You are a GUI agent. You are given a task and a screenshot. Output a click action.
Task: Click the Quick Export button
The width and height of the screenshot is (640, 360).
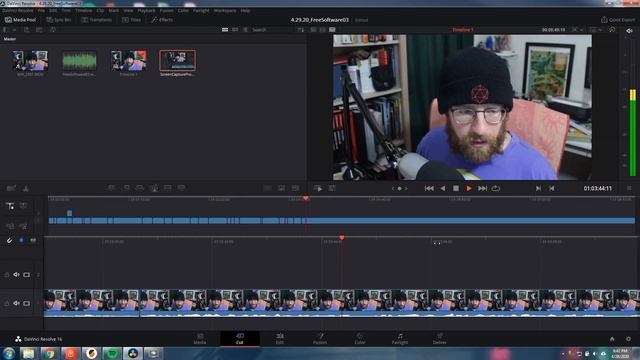click(x=618, y=20)
